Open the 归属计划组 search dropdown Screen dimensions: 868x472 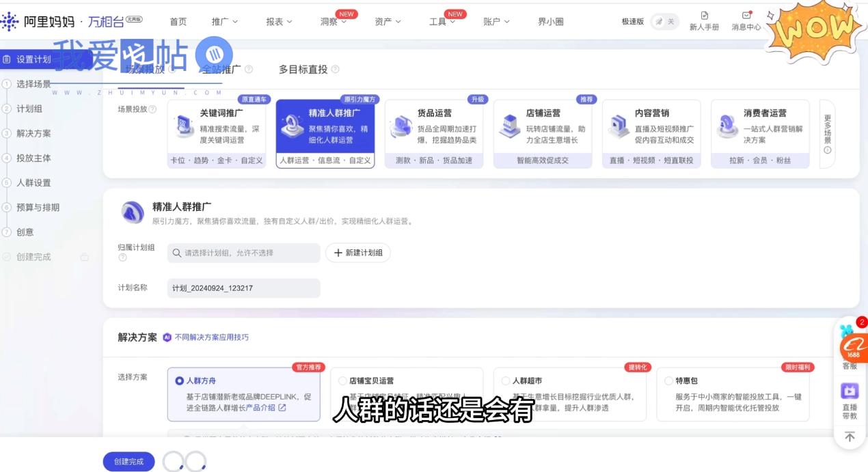(x=243, y=253)
